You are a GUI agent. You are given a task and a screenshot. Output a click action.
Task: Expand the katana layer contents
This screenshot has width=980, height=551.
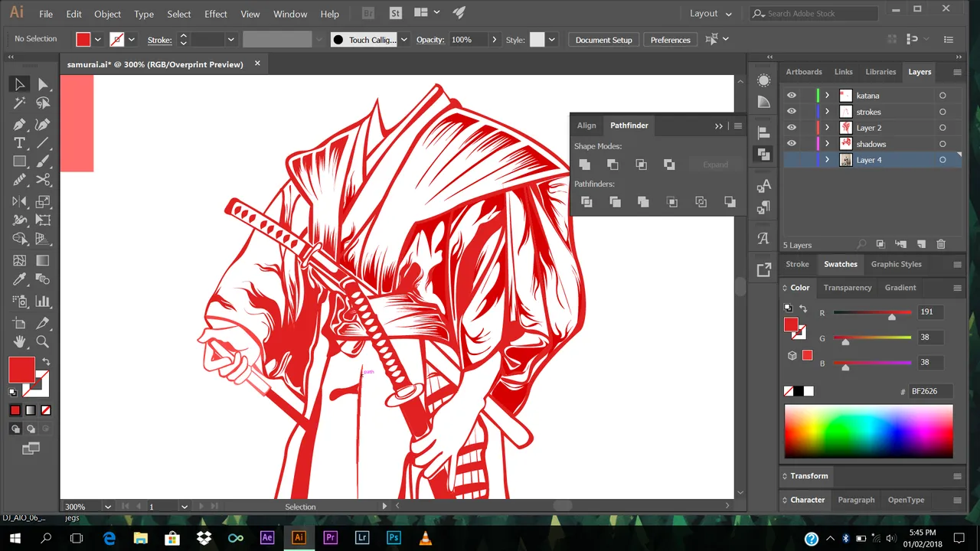(x=827, y=96)
